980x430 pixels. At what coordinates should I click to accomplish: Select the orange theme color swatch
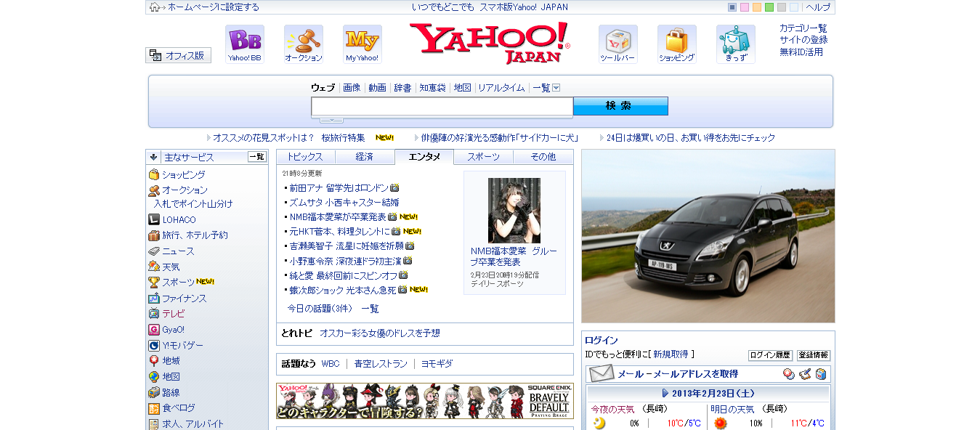757,7
